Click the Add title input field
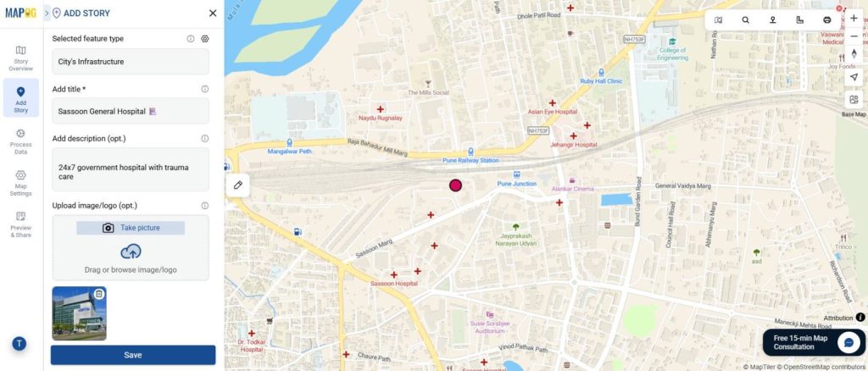This screenshot has width=868, height=371. click(131, 111)
